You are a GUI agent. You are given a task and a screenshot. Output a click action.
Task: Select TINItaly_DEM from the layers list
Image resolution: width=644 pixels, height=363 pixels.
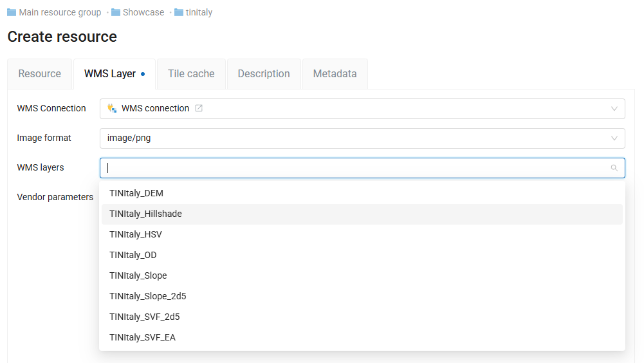pyautogui.click(x=136, y=193)
